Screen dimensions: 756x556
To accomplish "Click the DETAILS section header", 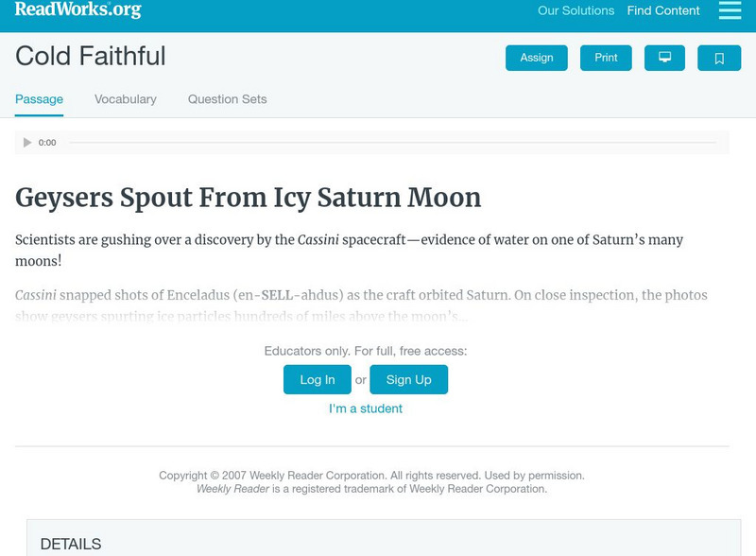I will click(x=71, y=544).
